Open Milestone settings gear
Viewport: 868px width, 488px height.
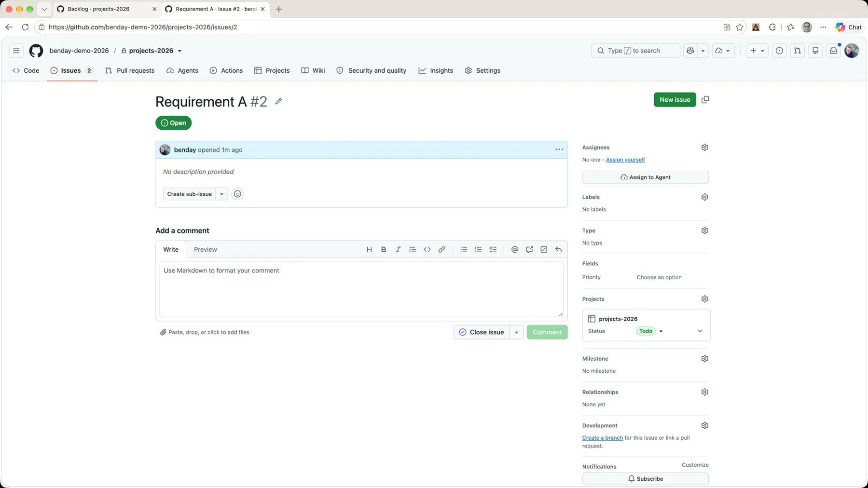pos(704,359)
